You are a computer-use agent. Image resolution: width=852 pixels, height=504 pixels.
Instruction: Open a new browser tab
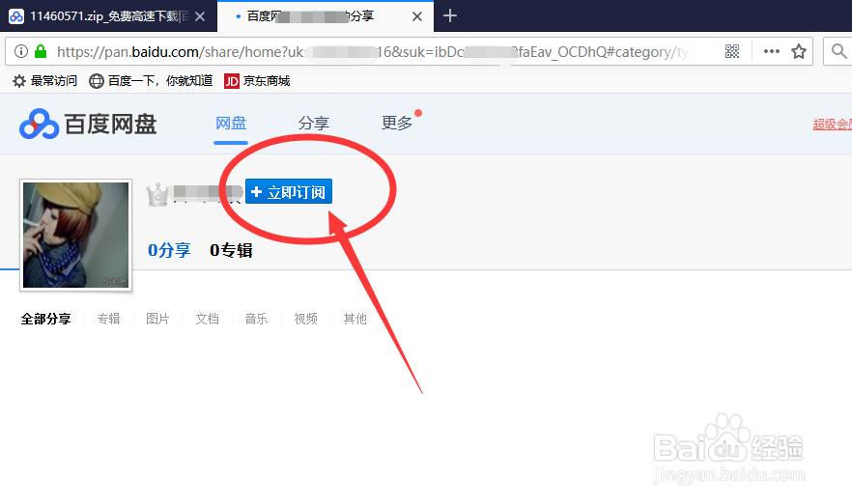[x=450, y=15]
